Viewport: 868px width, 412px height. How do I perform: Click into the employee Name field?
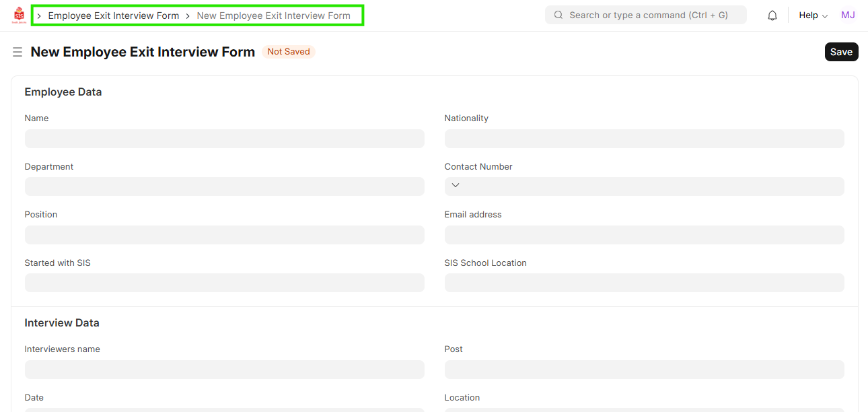224,139
